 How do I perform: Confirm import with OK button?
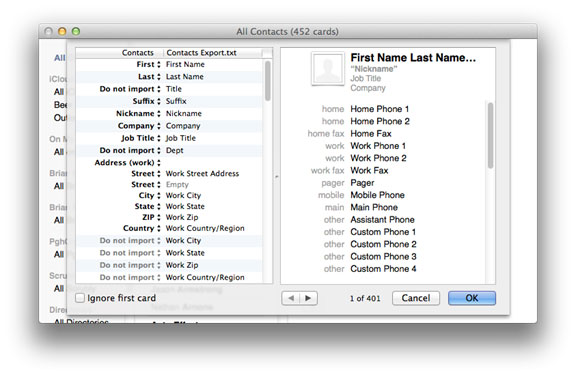click(472, 298)
